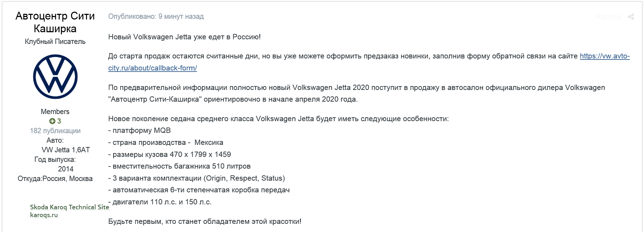Screen dimensions: 644x232
Task: Open the Volkswagen logo avatar
Action: click(55, 77)
